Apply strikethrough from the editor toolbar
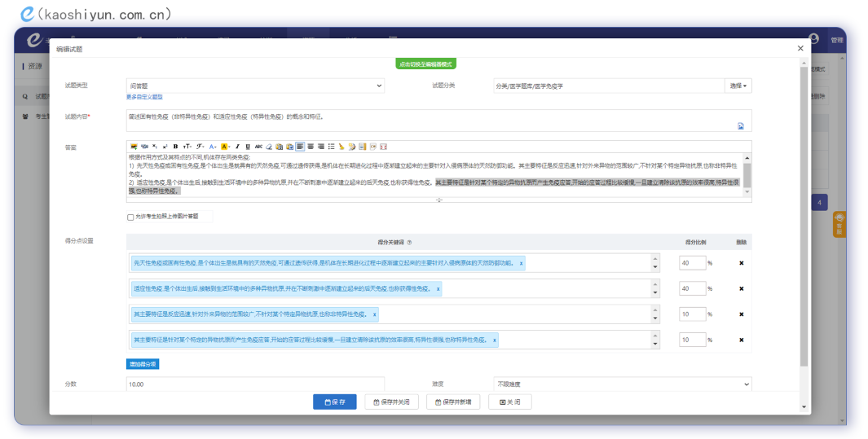868x439 pixels. click(258, 147)
